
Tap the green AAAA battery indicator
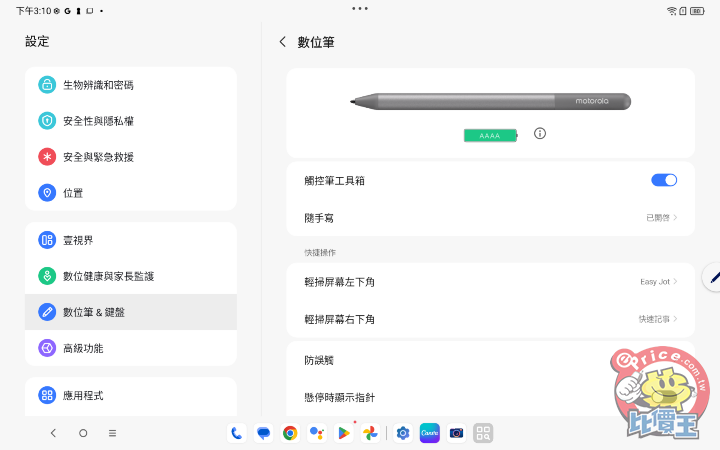490,135
